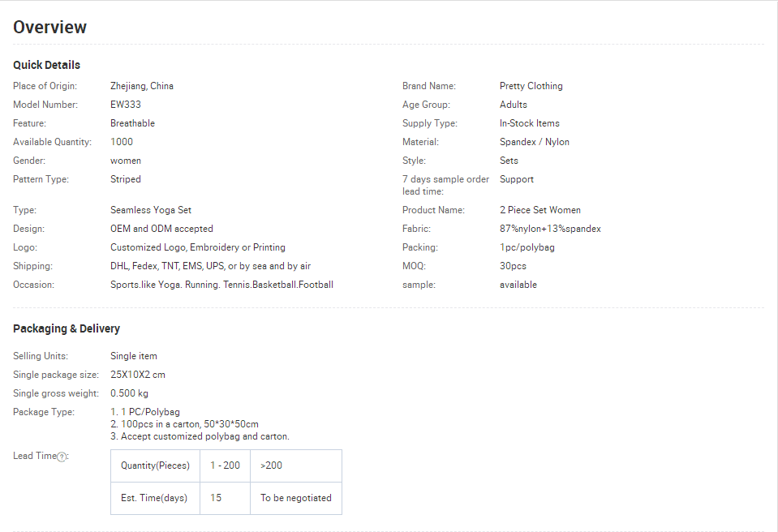Image resolution: width=778 pixels, height=532 pixels.
Task: Select the Pretty Clothing brand name value
Action: 531,86
